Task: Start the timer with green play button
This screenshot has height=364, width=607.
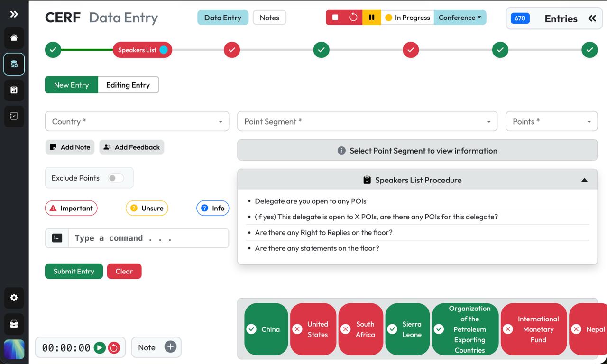Action: click(100, 348)
